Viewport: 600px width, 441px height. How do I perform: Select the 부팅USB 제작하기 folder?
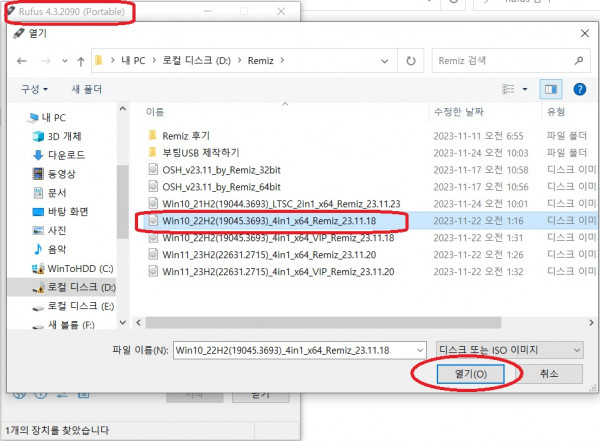[x=201, y=153]
